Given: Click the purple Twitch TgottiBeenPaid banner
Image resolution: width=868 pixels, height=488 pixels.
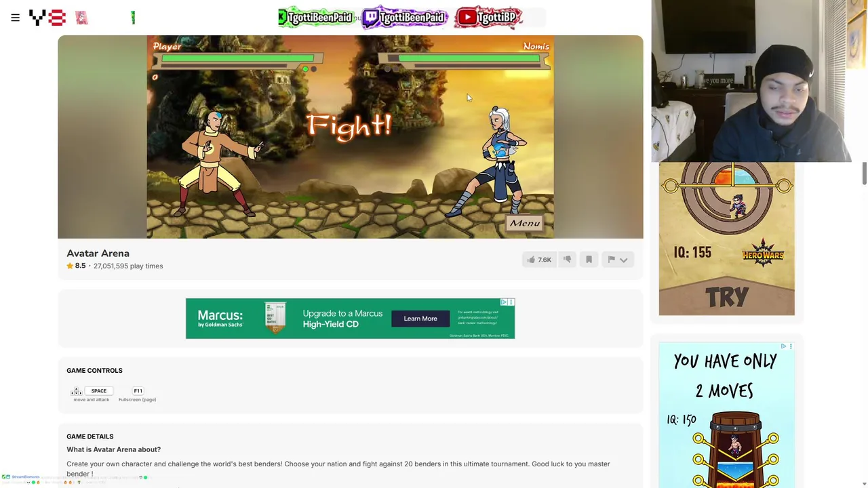Looking at the screenshot, I should (405, 18).
